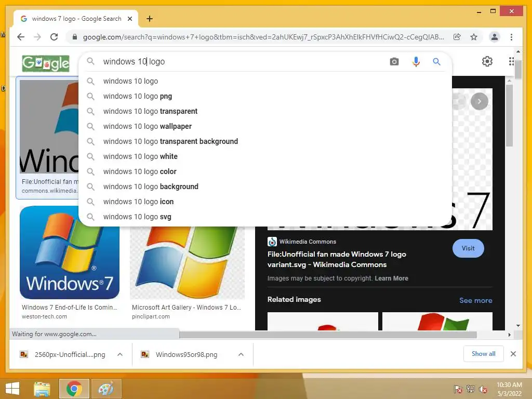Click the Visit button
Viewport: 532px width, 399px height.
click(468, 248)
